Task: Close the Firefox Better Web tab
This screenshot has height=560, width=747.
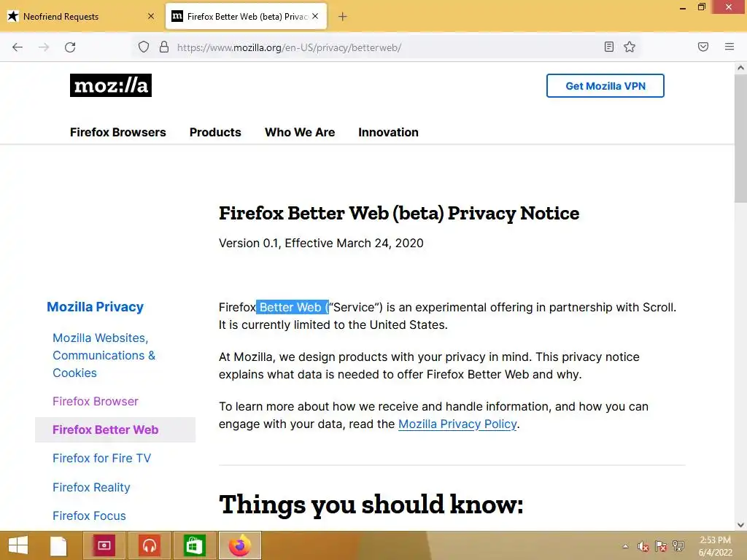Action: 315,16
